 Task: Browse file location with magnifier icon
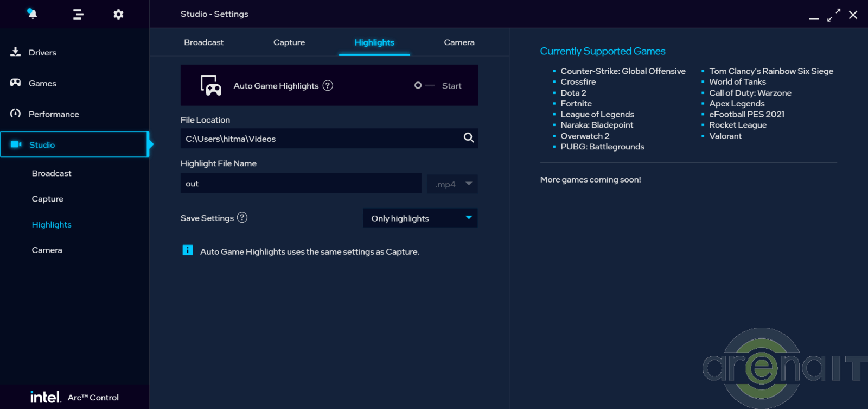pyautogui.click(x=469, y=138)
